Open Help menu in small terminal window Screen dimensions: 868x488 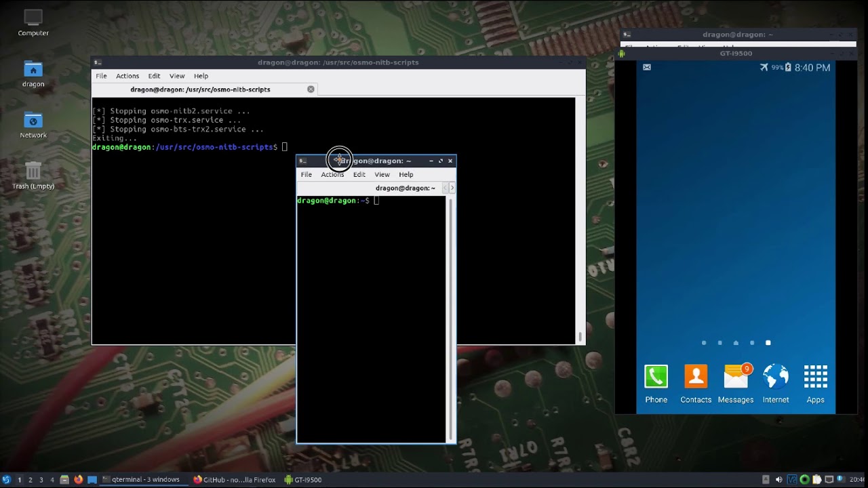pos(406,174)
